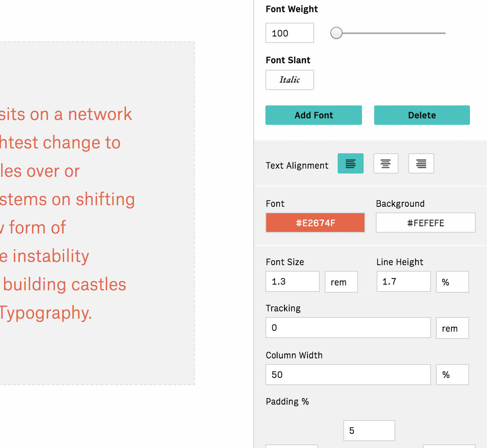
Task: Open the #E2674F font color swatch
Action: pyautogui.click(x=315, y=223)
